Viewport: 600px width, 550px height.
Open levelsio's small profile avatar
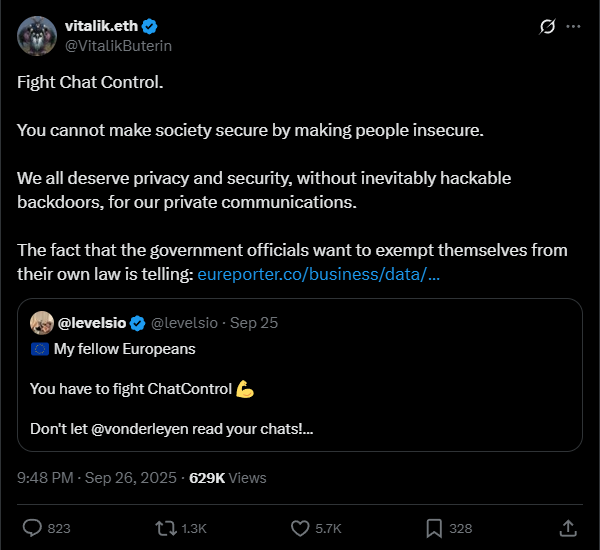(42, 322)
